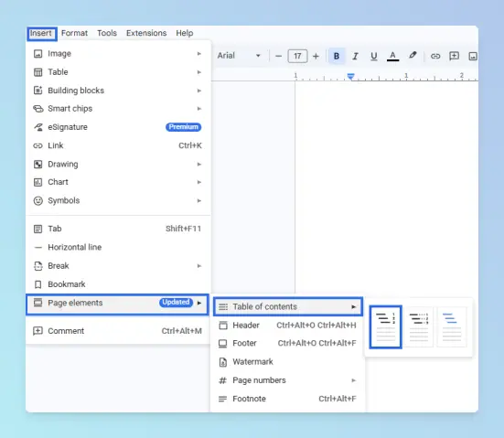Screen dimensions: 504x438
Task: Click the blue indent marker on ruler
Action: tap(350, 77)
